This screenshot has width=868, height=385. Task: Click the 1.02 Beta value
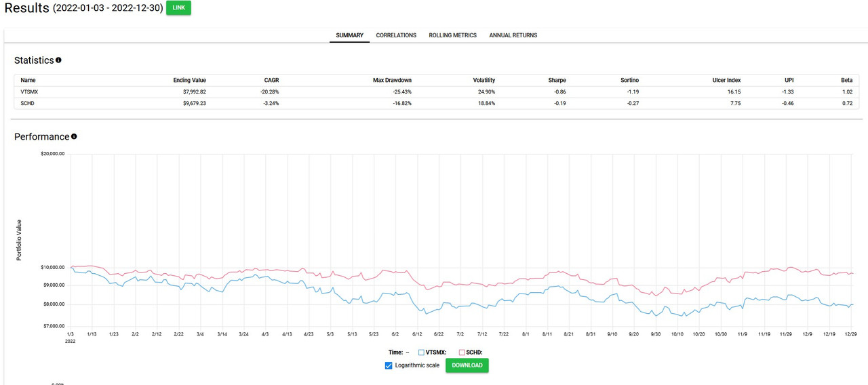(848, 92)
